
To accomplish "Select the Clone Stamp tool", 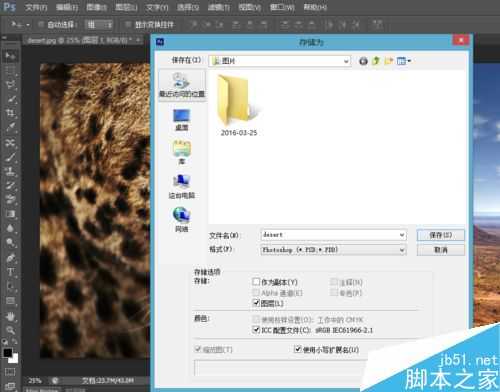I will (10, 172).
